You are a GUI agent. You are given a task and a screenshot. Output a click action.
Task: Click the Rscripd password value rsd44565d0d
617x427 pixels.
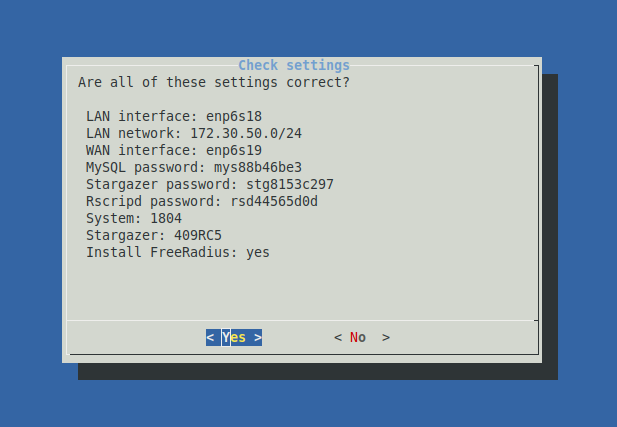[x=274, y=201]
